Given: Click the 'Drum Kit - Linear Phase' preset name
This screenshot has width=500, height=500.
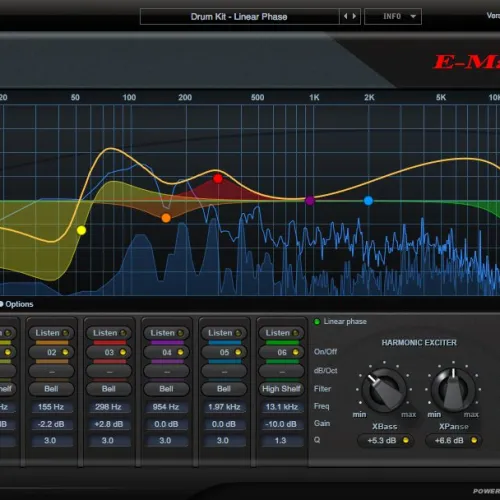Looking at the screenshot, I should click(x=239, y=16).
